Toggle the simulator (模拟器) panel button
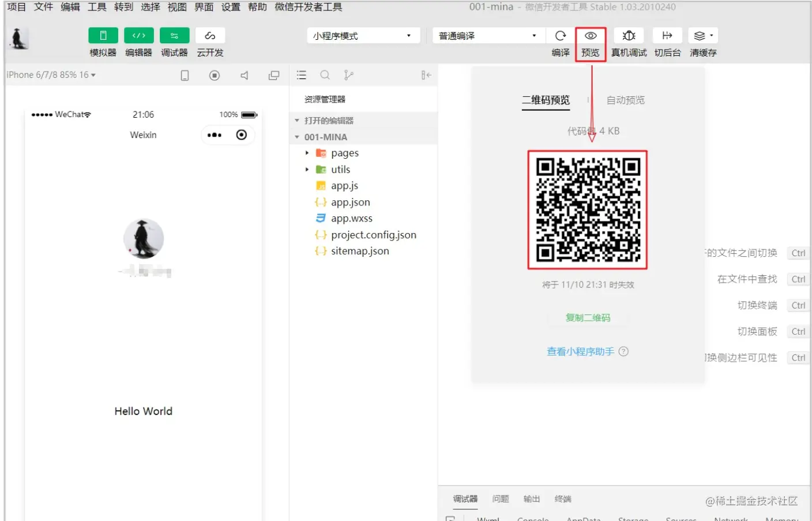The image size is (812, 521). pos(103,36)
